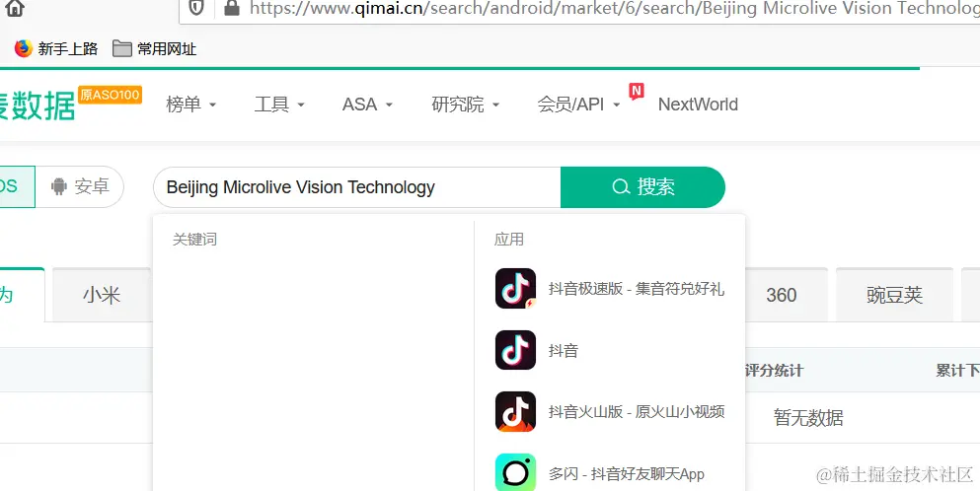Expand the 会员/API dropdown menu

tap(578, 105)
